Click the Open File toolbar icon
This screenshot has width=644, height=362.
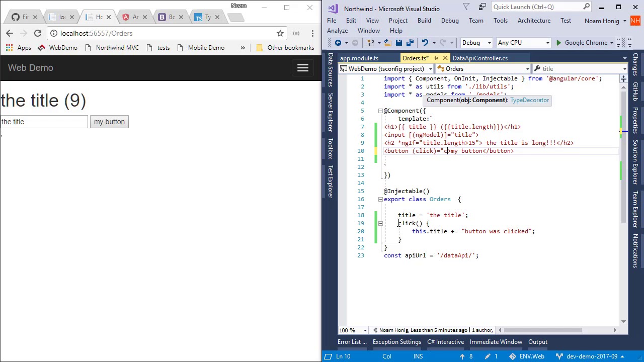pyautogui.click(x=387, y=43)
